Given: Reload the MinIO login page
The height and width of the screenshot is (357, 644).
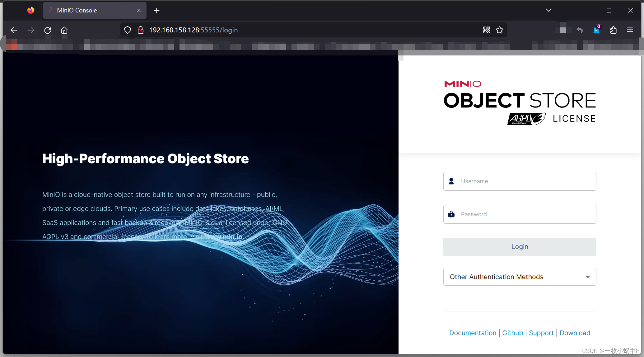Looking at the screenshot, I should [48, 30].
